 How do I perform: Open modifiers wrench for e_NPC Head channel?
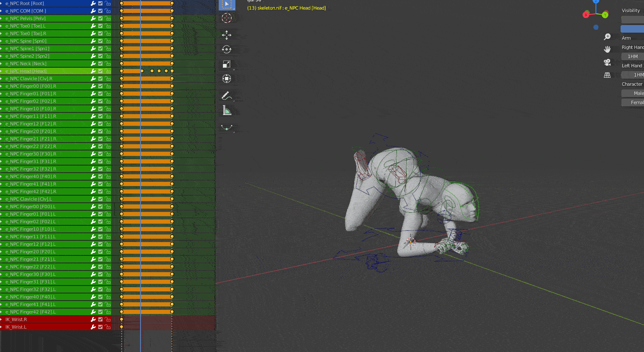tap(93, 71)
